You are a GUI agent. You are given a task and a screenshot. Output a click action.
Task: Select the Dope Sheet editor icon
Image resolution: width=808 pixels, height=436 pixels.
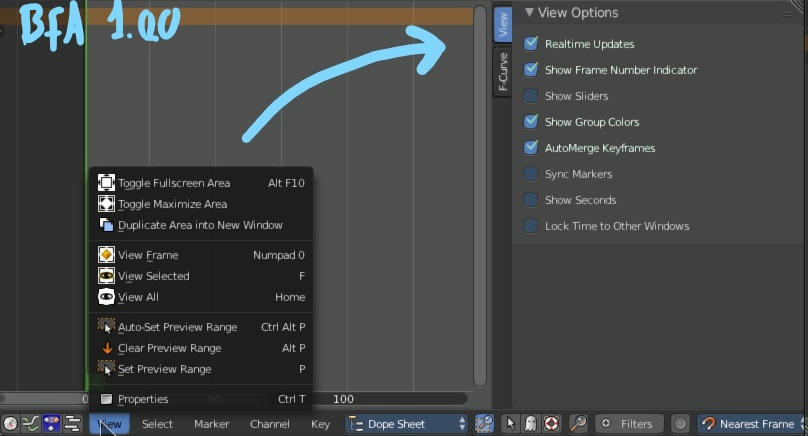coord(51,424)
